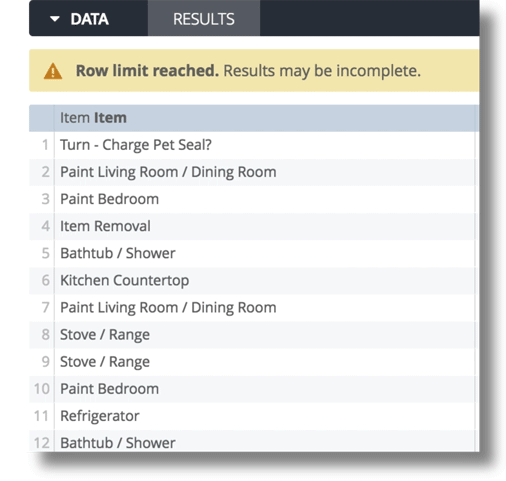The width and height of the screenshot is (506, 481).
Task: Click the Refrigerator cell
Action: click(x=265, y=416)
